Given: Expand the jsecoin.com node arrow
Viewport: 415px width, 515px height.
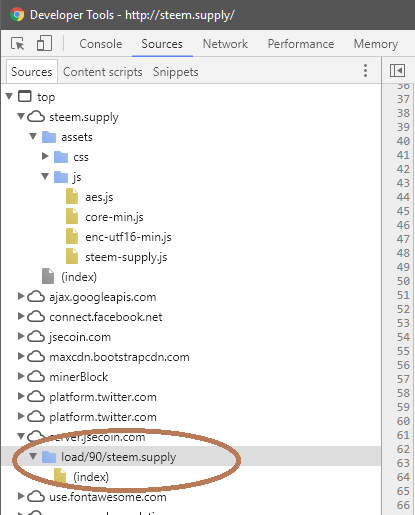Looking at the screenshot, I should (21, 336).
